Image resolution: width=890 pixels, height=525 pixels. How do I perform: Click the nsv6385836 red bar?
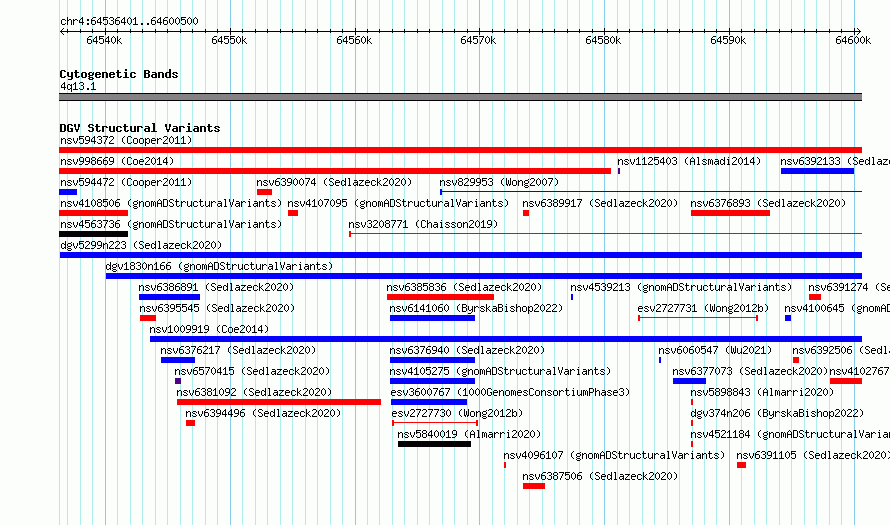tap(440, 297)
